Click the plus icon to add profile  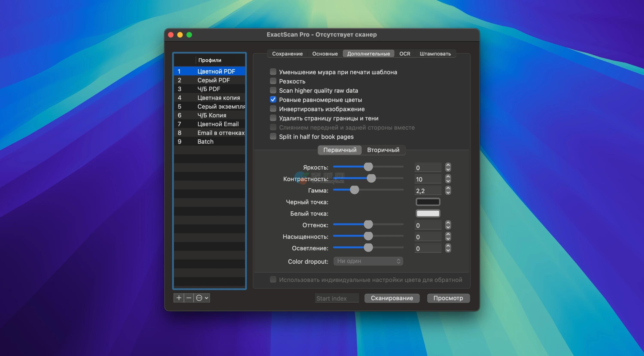click(x=179, y=298)
